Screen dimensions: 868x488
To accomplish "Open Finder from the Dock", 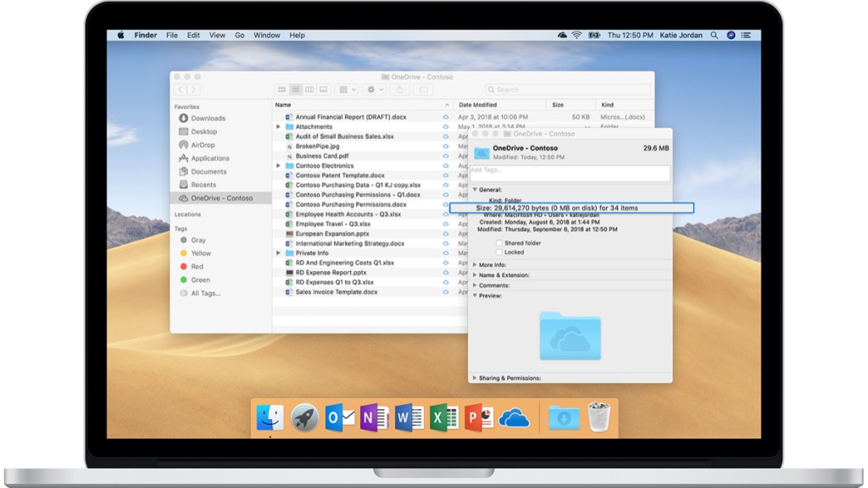I will click(270, 417).
